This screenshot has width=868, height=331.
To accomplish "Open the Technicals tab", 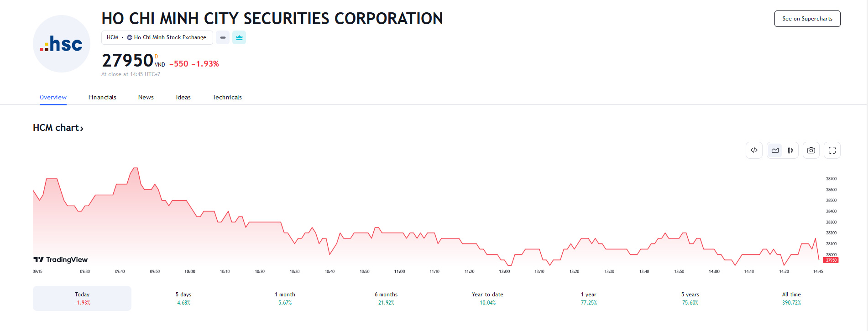I will [x=227, y=97].
